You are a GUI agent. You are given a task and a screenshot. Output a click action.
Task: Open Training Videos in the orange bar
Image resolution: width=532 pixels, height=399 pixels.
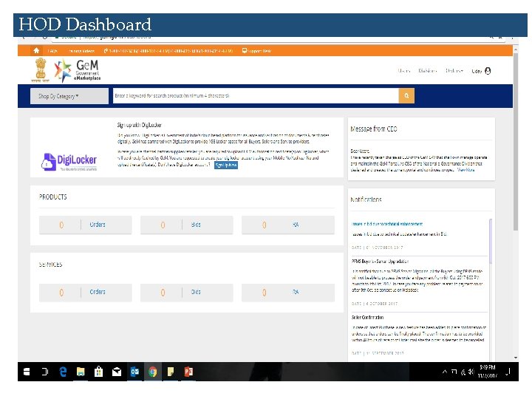(81, 51)
